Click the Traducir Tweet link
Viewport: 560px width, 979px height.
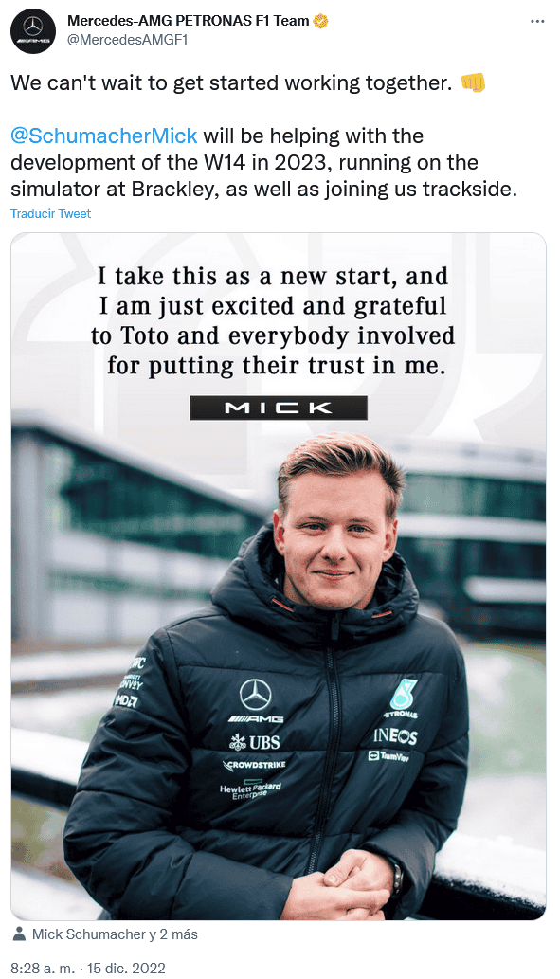(50, 213)
